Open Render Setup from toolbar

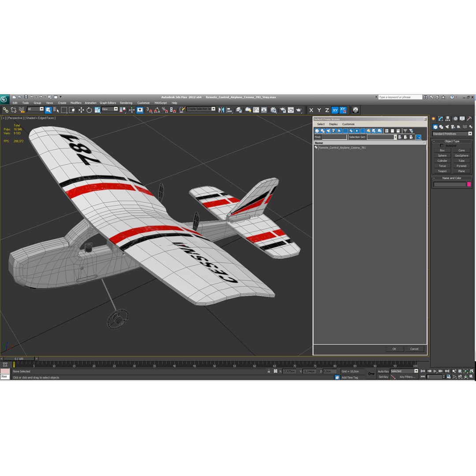pyautogui.click(x=283, y=110)
